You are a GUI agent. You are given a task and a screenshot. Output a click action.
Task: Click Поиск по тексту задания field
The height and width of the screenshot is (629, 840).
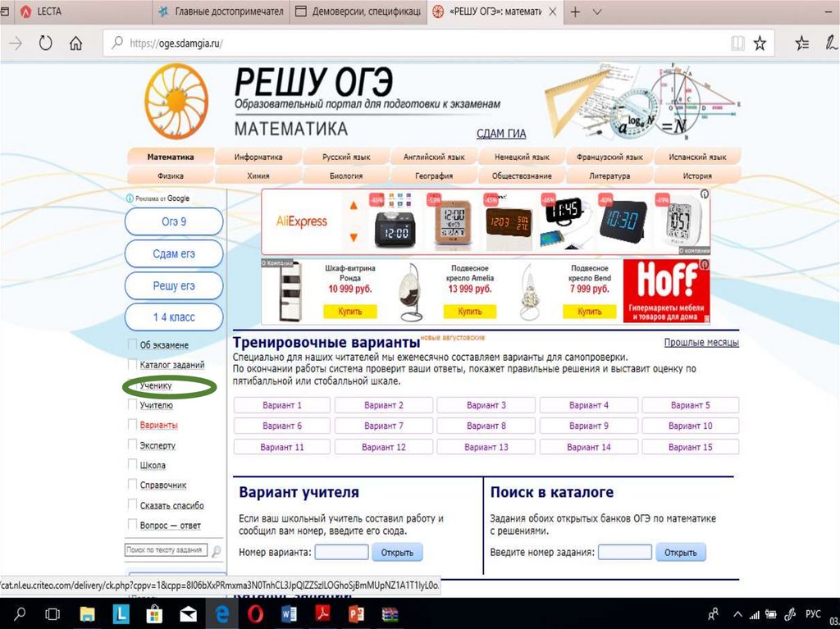point(166,550)
